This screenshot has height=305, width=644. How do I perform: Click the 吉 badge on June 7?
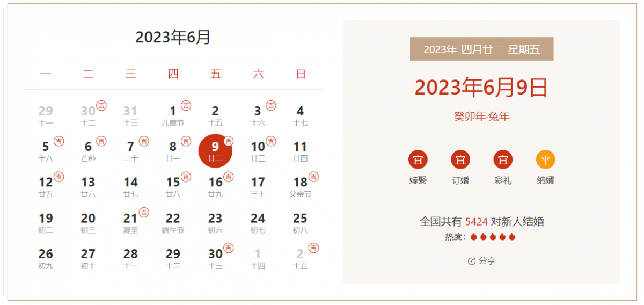[x=144, y=141]
